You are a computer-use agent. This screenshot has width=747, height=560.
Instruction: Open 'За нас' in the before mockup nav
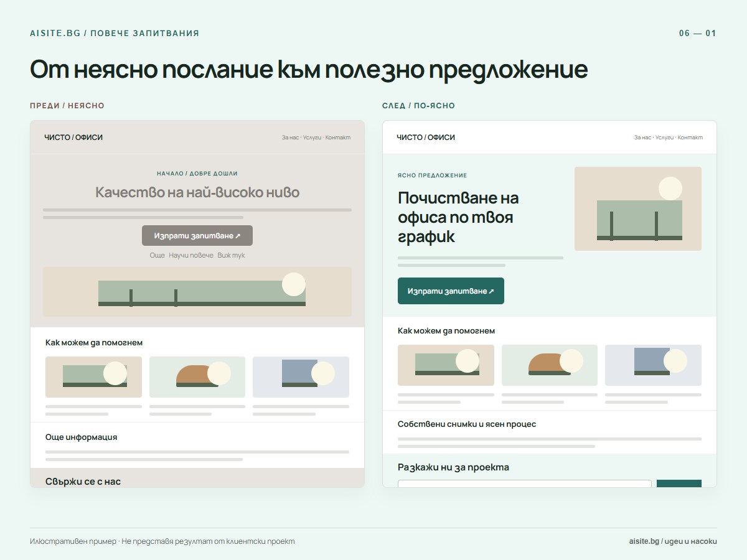290,138
